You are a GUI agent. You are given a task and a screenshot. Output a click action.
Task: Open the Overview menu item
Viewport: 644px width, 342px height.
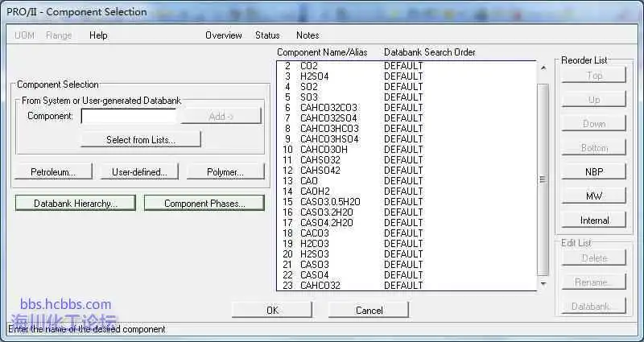tap(224, 35)
